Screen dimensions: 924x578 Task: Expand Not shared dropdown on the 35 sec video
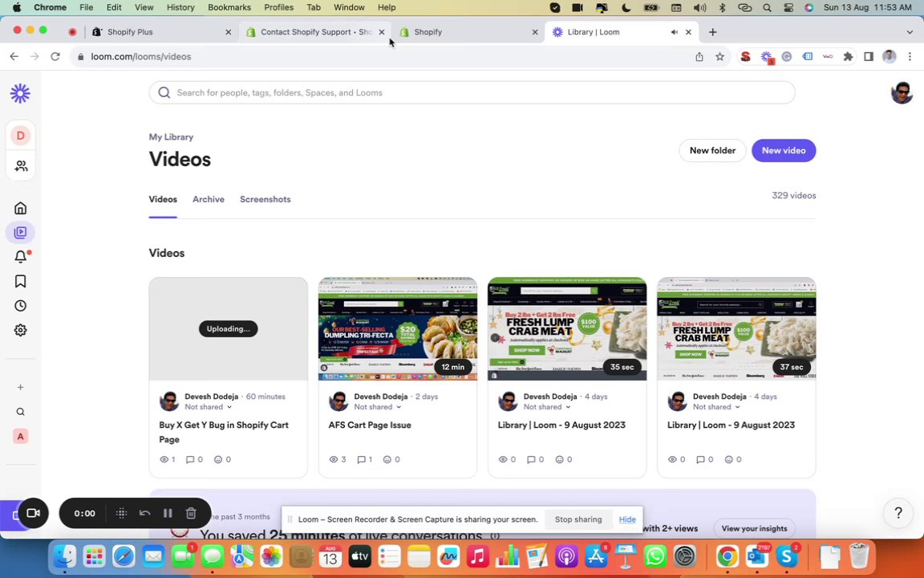pyautogui.click(x=547, y=407)
